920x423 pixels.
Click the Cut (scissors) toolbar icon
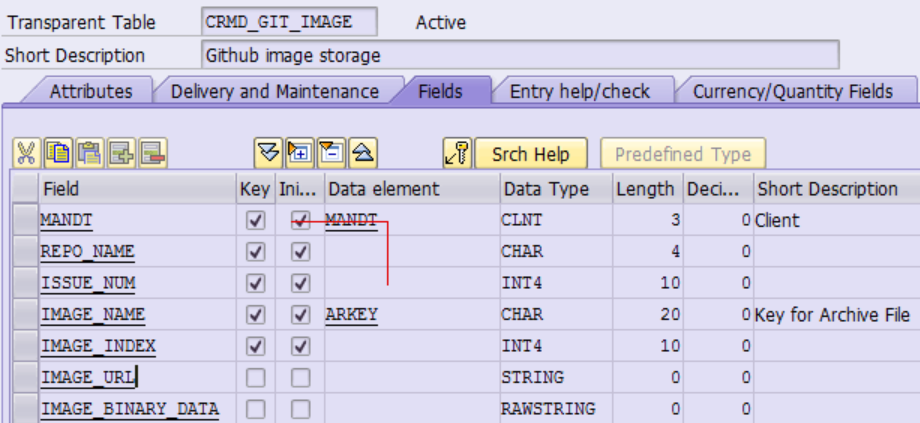pos(26,154)
